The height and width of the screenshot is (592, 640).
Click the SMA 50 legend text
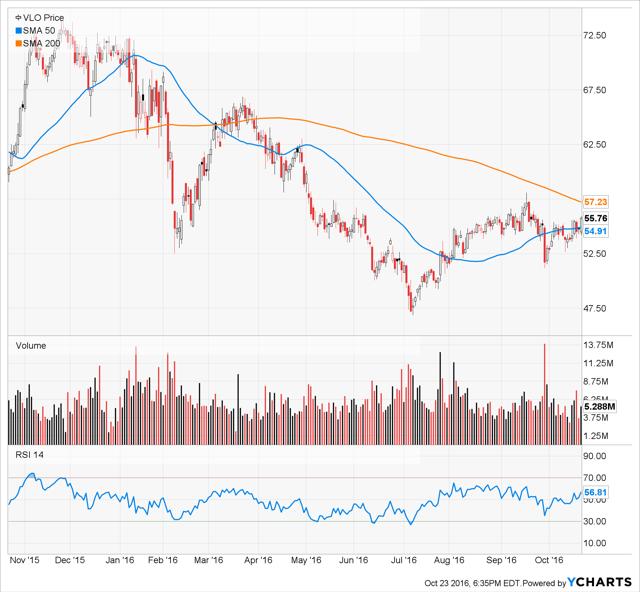click(x=39, y=31)
